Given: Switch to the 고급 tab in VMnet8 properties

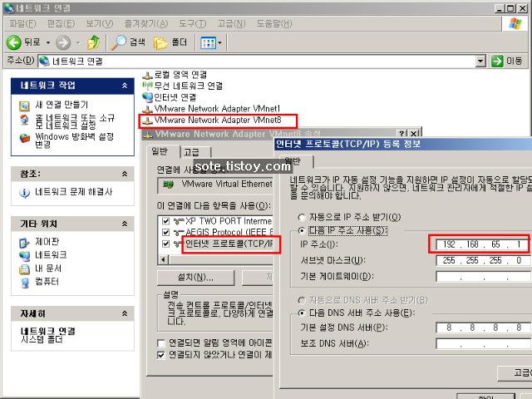Looking at the screenshot, I should (195, 152).
